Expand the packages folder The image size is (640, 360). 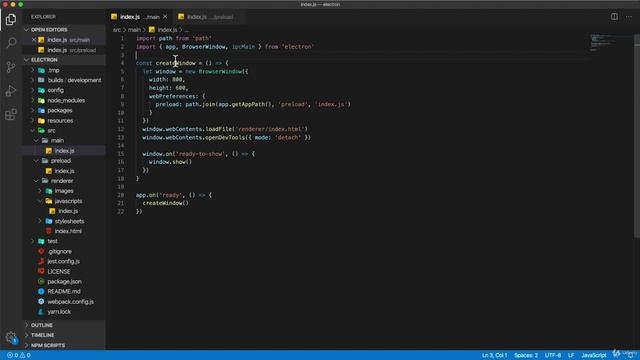(x=33, y=110)
